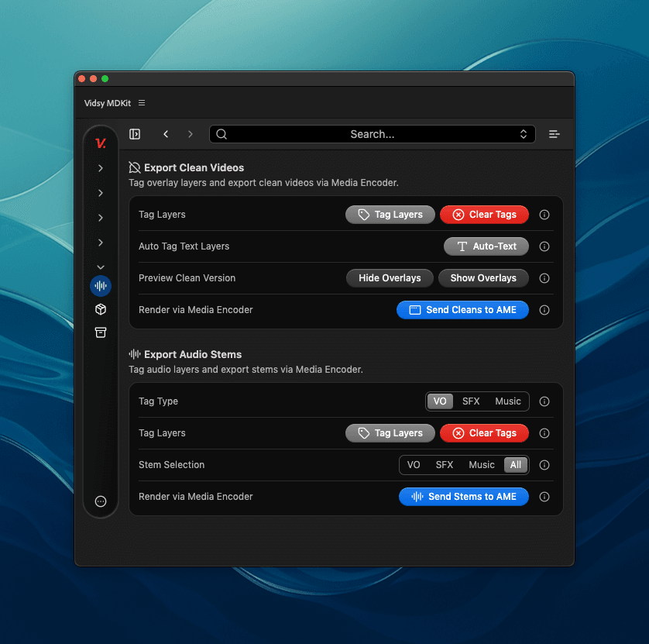This screenshot has height=644, width=649.
Task: Click Clear Tags under Export Audio Stems
Action: coord(484,433)
